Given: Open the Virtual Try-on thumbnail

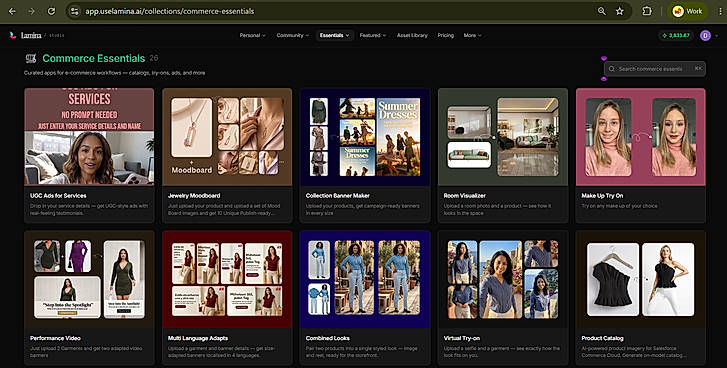Looking at the screenshot, I should [503, 279].
